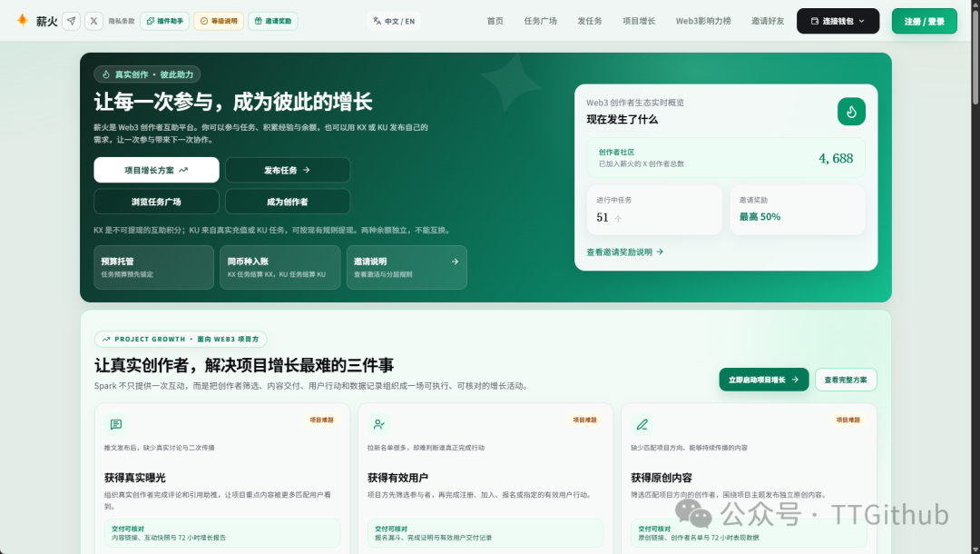The image size is (980, 554).
Task: Click the 创作者社区 label
Action: (x=616, y=152)
